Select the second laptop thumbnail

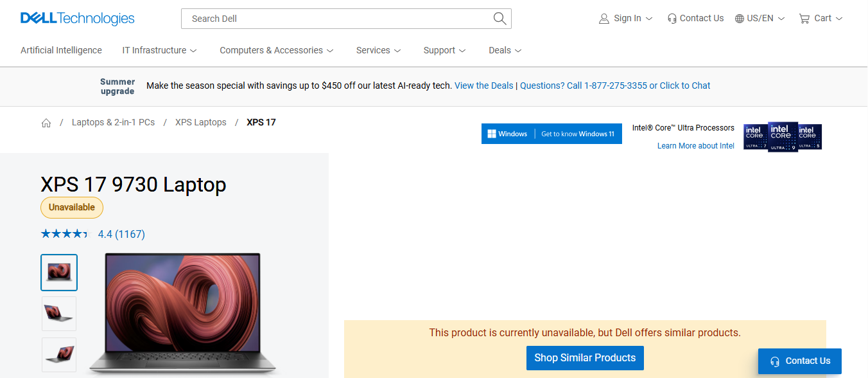(x=58, y=314)
